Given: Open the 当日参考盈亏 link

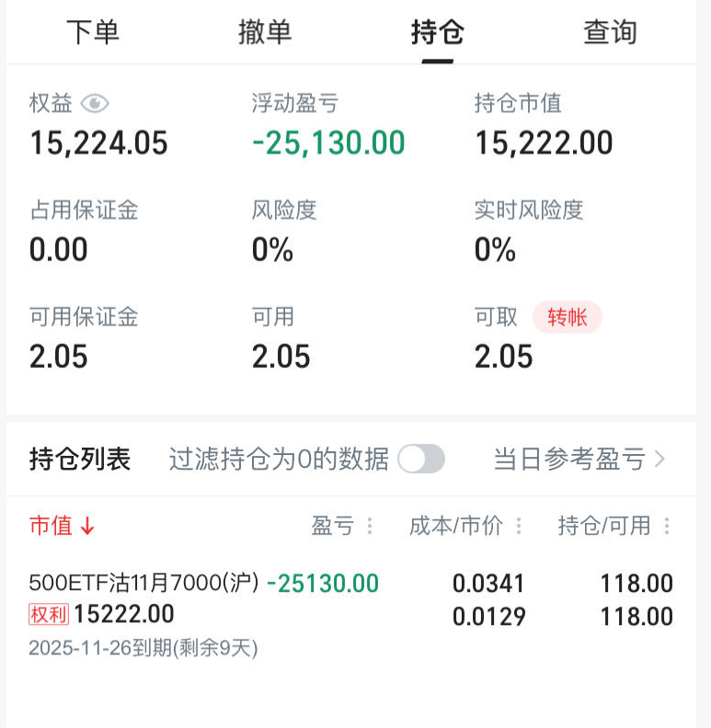Looking at the screenshot, I should tap(569, 459).
